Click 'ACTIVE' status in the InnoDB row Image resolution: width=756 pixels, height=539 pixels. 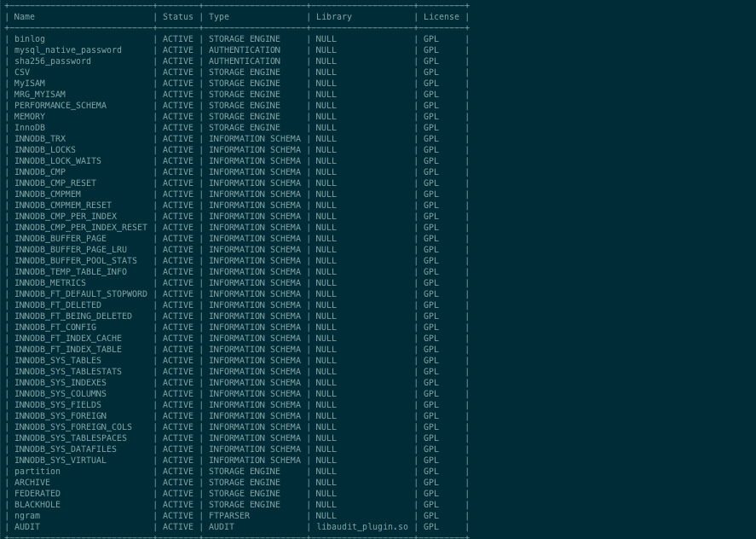[x=178, y=128]
